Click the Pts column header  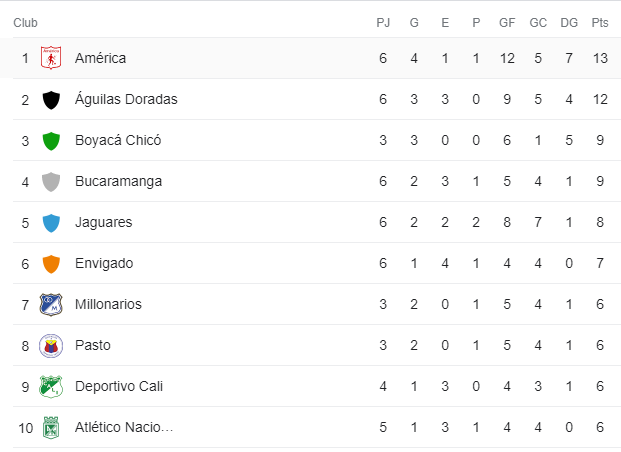[x=600, y=23]
